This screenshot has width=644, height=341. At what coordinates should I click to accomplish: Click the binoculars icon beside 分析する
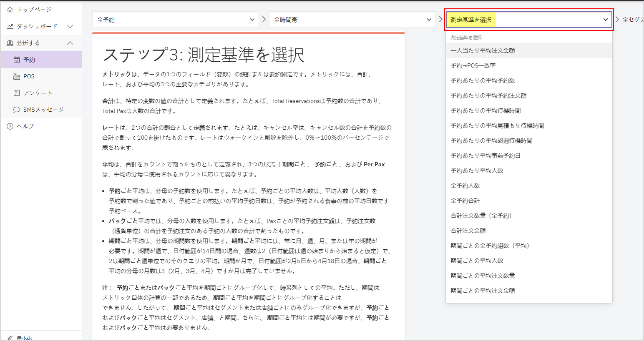10,43
